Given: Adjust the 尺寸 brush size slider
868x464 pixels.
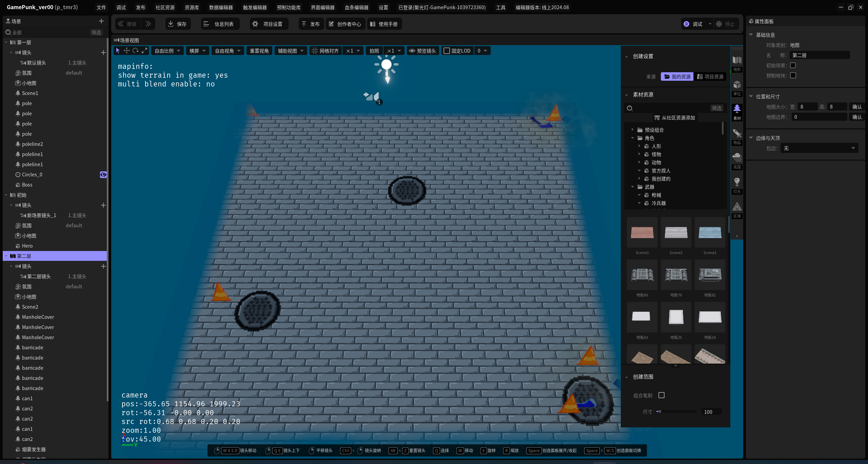Looking at the screenshot, I should (676, 411).
